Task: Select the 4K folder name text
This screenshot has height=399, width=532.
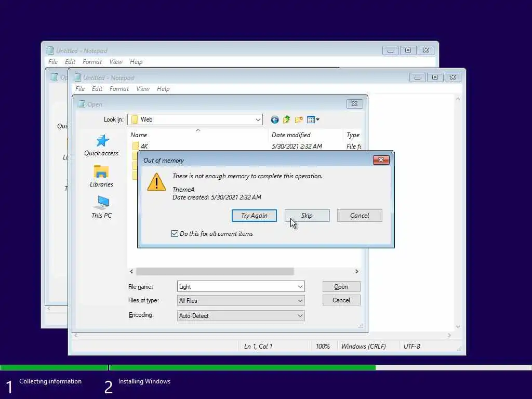Action: [144, 146]
